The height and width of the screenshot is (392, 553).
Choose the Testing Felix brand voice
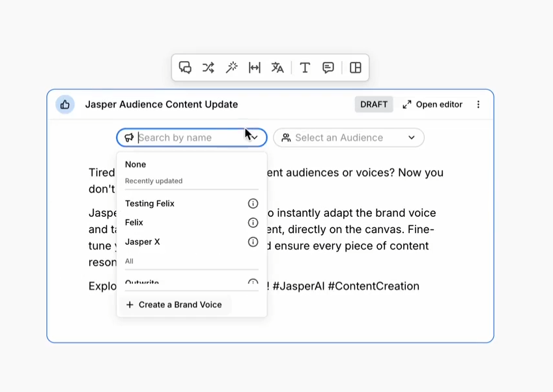click(150, 203)
